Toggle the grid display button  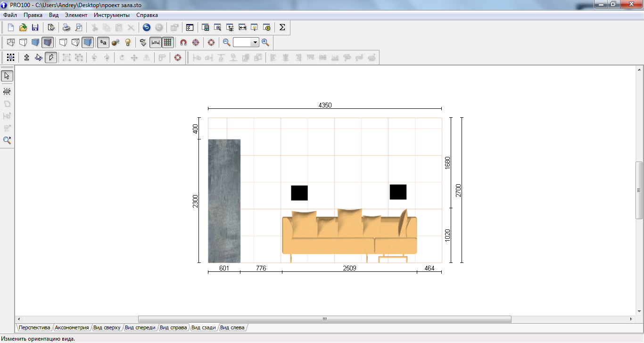point(167,42)
